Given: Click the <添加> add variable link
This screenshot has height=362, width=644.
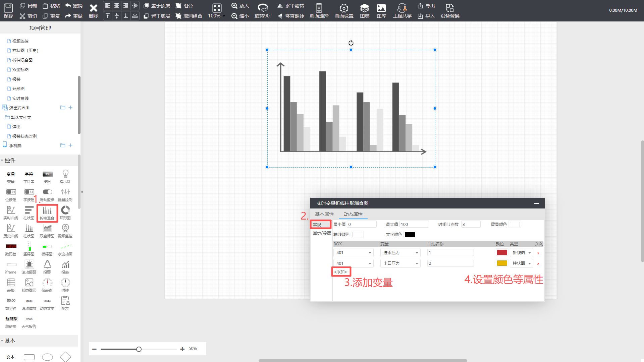Looking at the screenshot, I should [340, 272].
